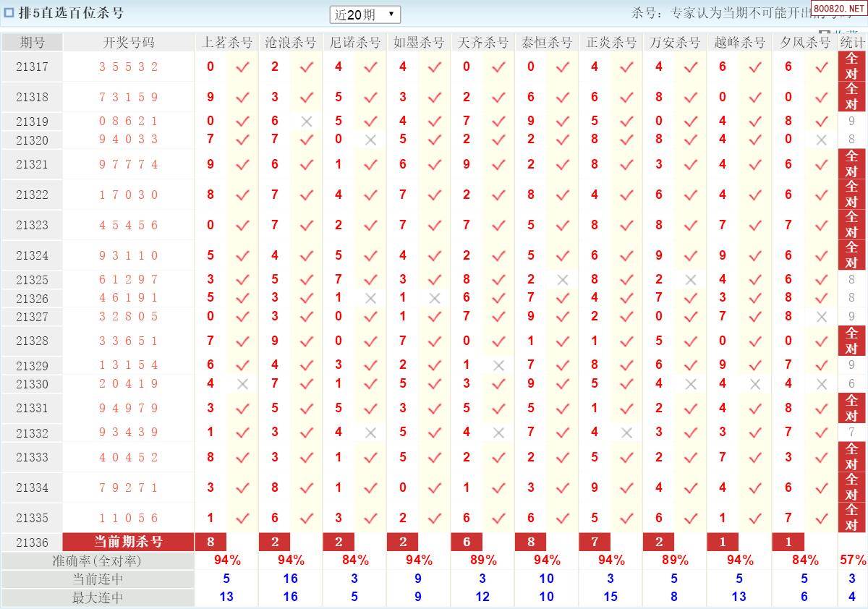Click the X mark in 夕风杀号 for period 21320

pos(821,140)
